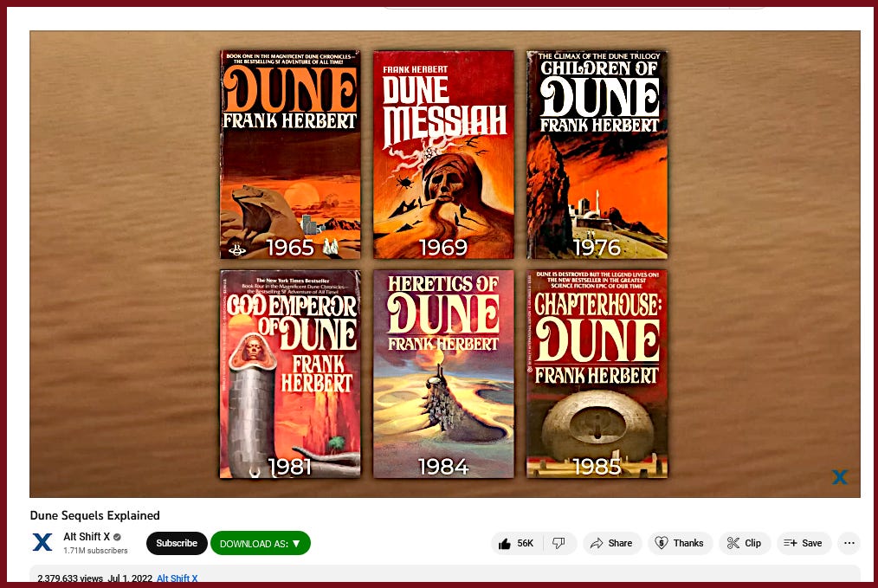Click the Alt Shift X channel avatar
878x588 pixels.
pos(42,543)
